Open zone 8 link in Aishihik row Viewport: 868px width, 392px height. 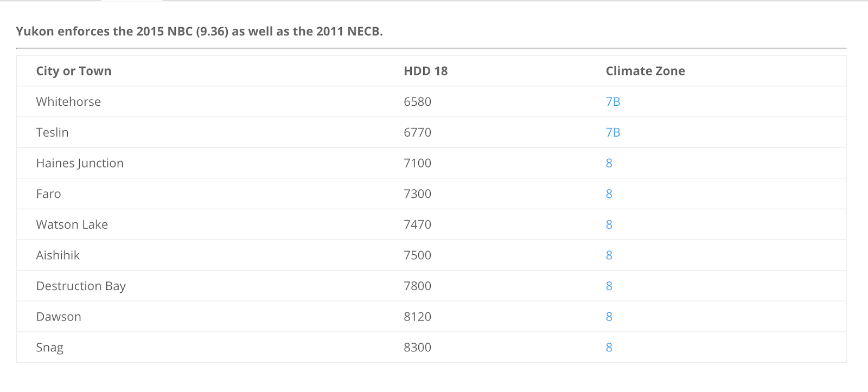tap(609, 255)
